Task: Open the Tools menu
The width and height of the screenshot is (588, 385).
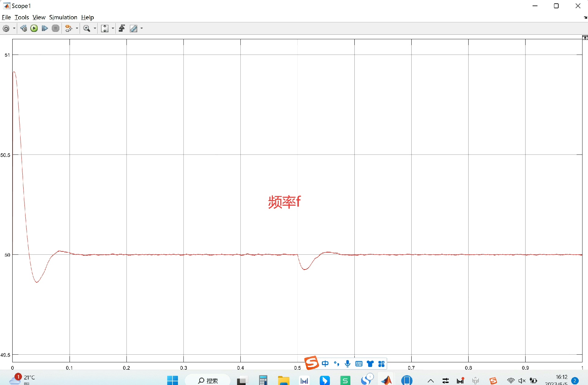Action: [x=22, y=17]
